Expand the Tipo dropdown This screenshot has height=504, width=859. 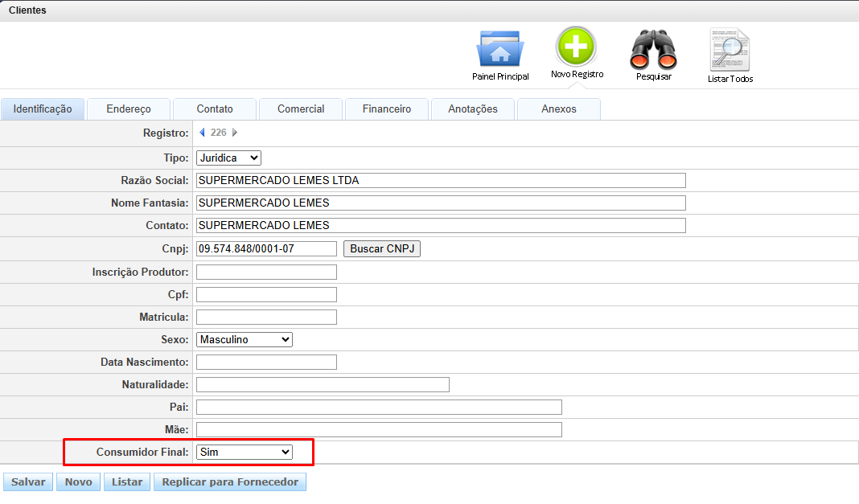click(228, 158)
